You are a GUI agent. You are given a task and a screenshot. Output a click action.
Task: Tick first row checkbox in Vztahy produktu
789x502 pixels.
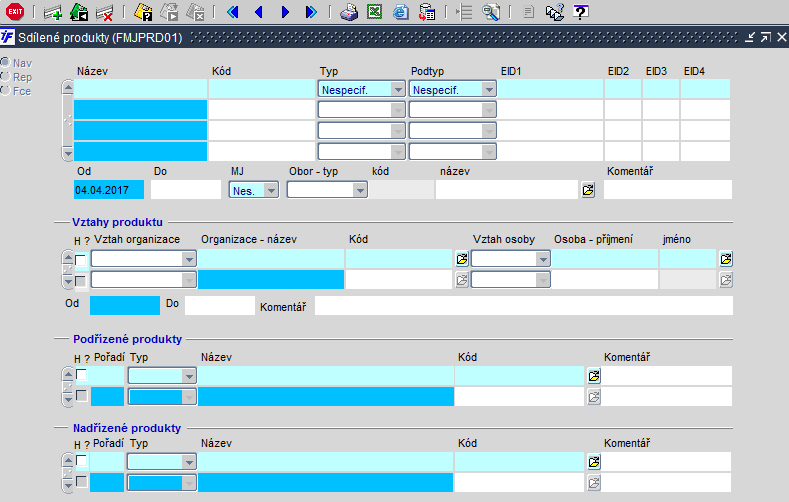[x=81, y=260]
